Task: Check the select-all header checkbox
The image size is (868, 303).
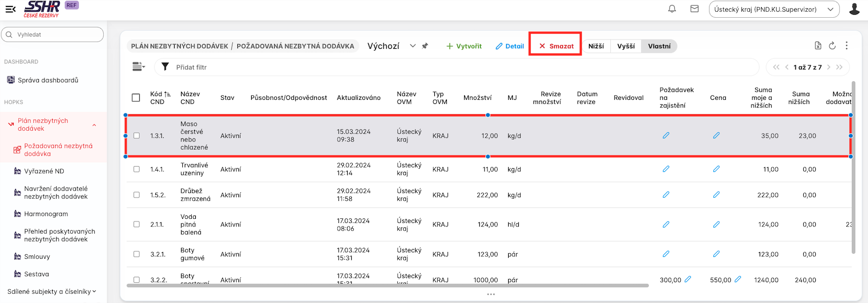Action: [x=136, y=98]
